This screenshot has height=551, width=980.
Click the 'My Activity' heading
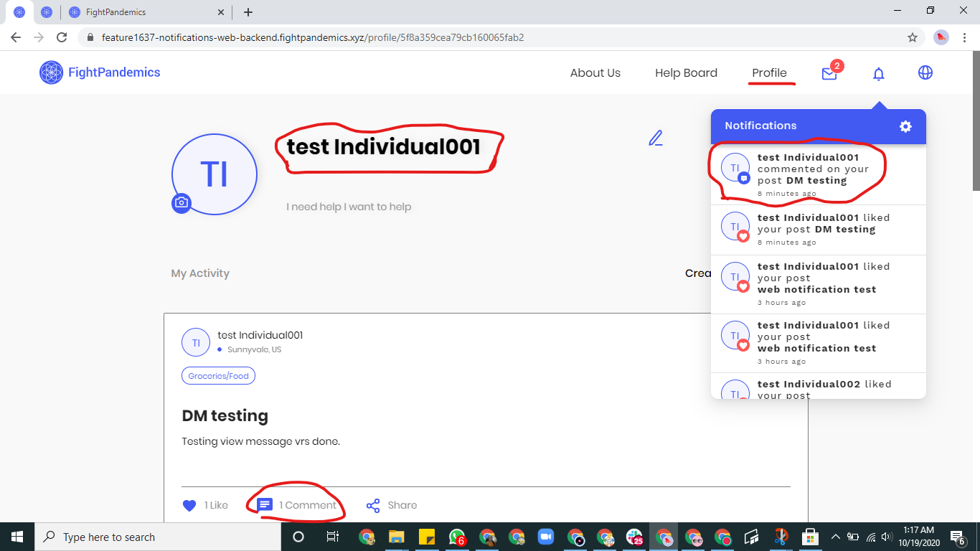click(200, 273)
